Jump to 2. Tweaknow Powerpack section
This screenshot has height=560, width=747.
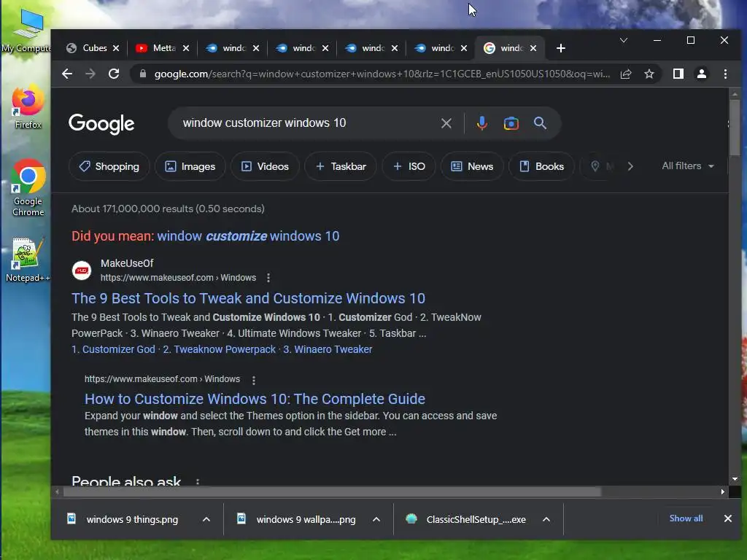(219, 349)
